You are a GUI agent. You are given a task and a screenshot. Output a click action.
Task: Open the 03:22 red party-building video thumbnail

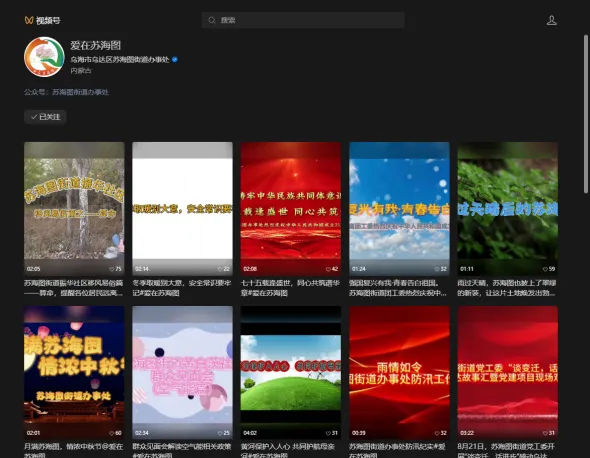[x=508, y=373]
